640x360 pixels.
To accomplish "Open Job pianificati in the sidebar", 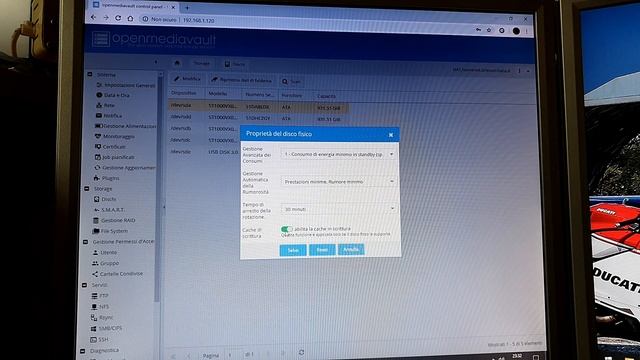I will [x=114, y=157].
